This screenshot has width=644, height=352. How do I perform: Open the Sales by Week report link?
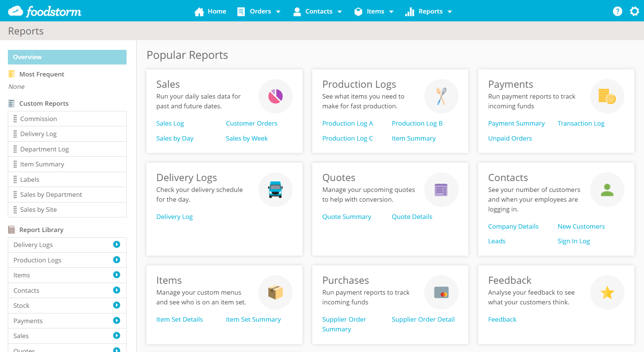247,138
